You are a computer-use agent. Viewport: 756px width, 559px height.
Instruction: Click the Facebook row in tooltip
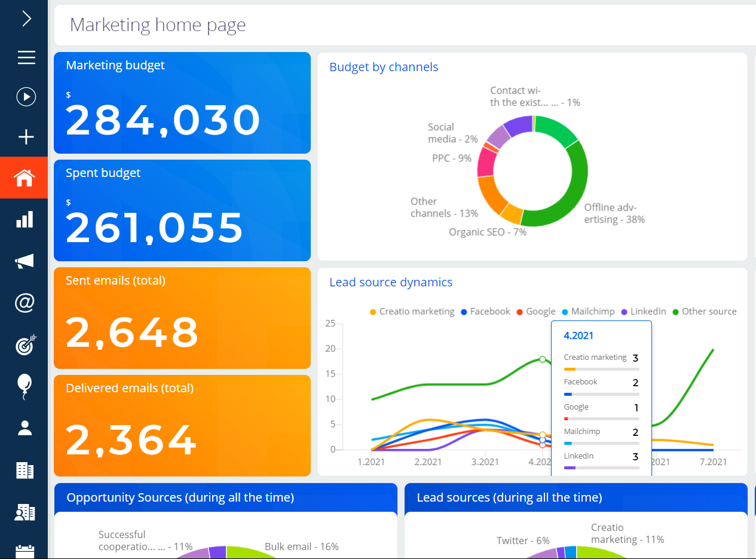601,387
